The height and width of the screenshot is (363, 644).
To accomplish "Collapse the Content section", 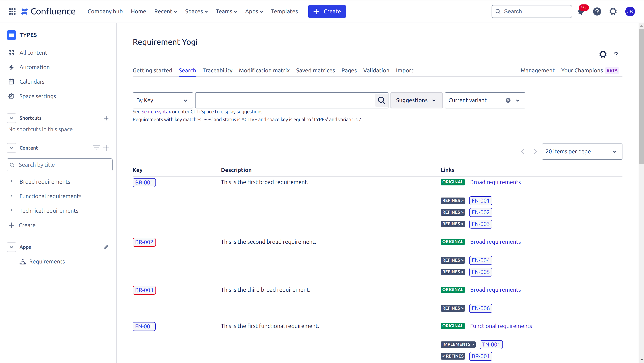I will (11, 148).
